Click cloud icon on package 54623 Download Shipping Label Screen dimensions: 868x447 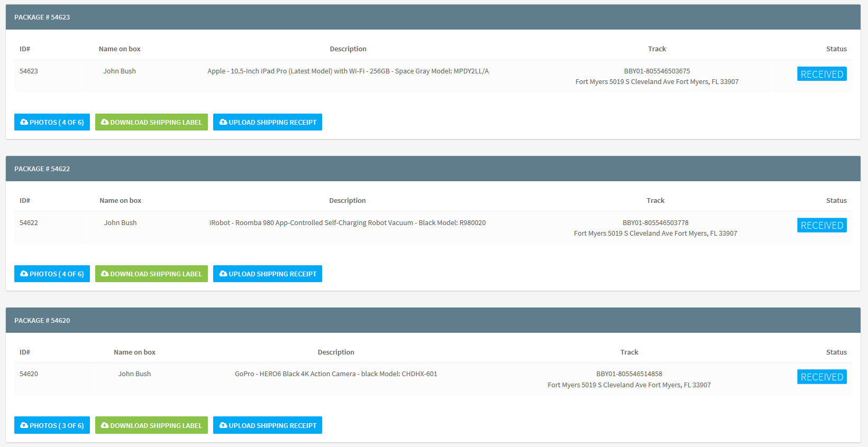[105, 122]
